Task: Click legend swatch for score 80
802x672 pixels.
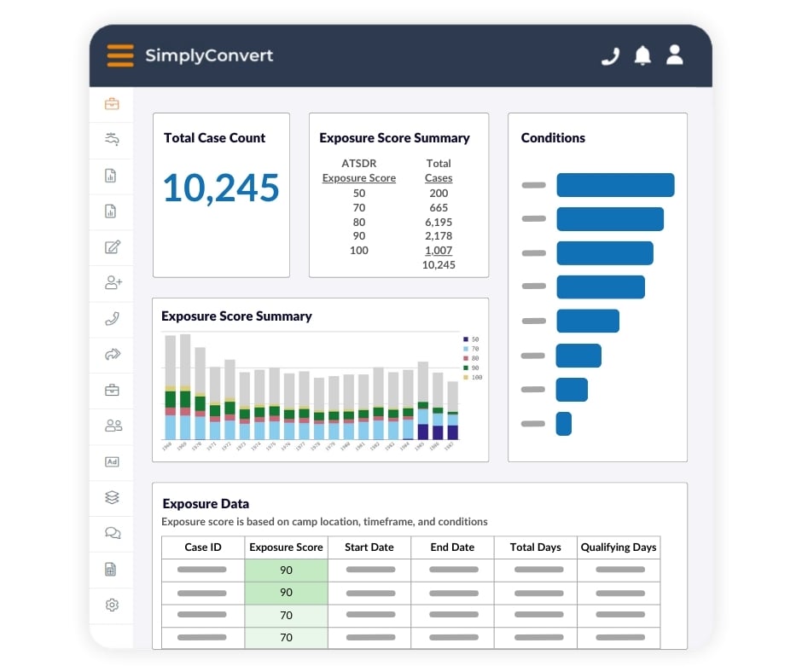Action: [x=466, y=358]
